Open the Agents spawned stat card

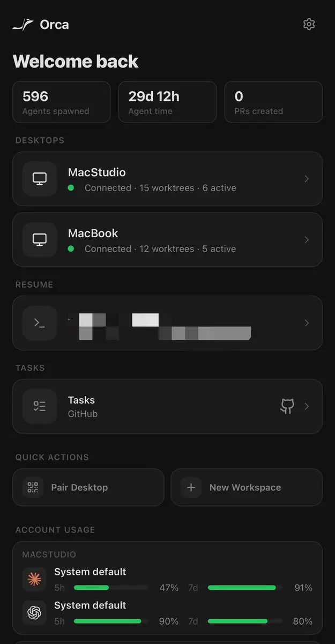point(62,102)
